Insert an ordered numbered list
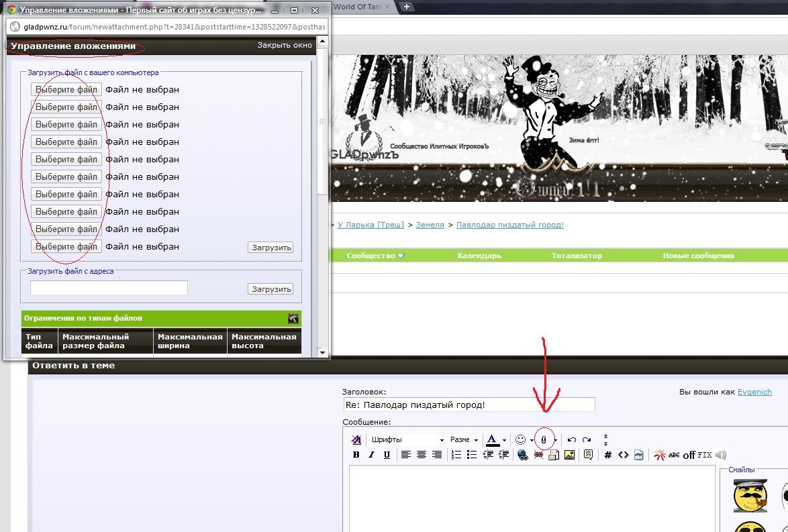The image size is (788, 532). 456,455
